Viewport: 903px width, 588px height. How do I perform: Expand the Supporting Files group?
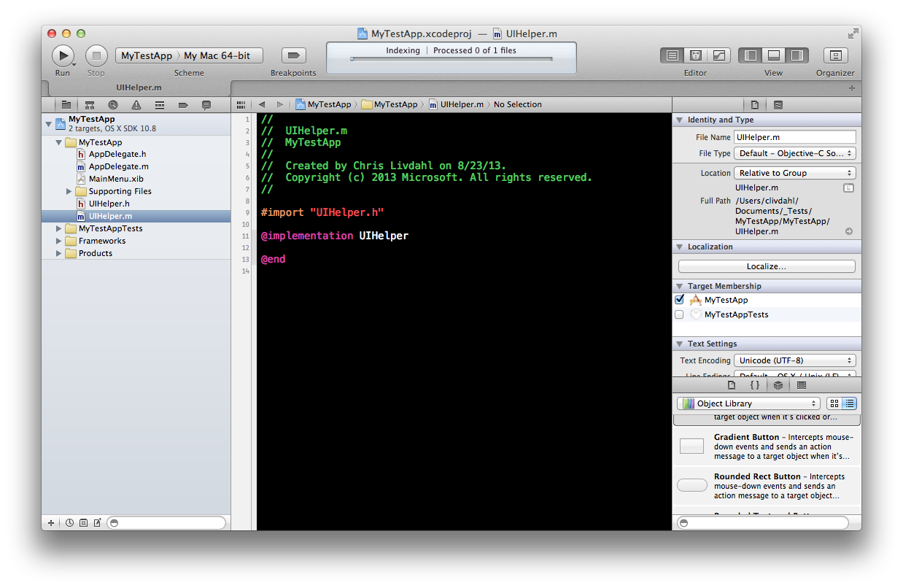pyautogui.click(x=69, y=191)
